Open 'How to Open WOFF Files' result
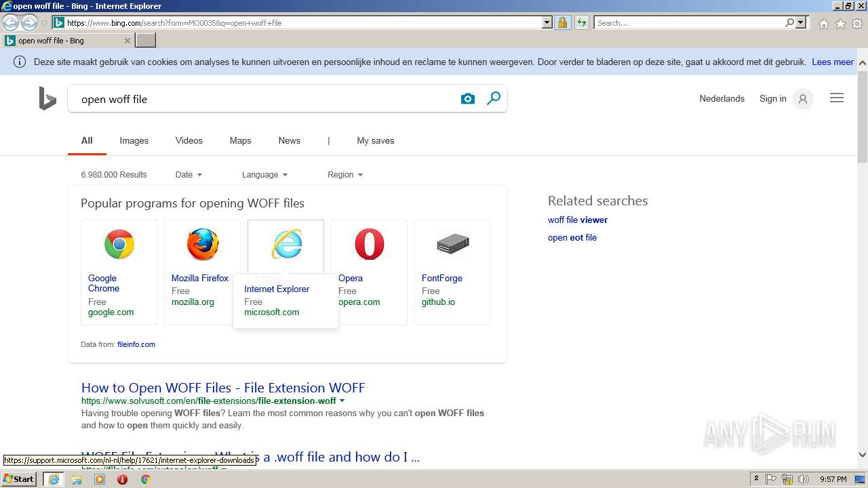 [x=223, y=388]
